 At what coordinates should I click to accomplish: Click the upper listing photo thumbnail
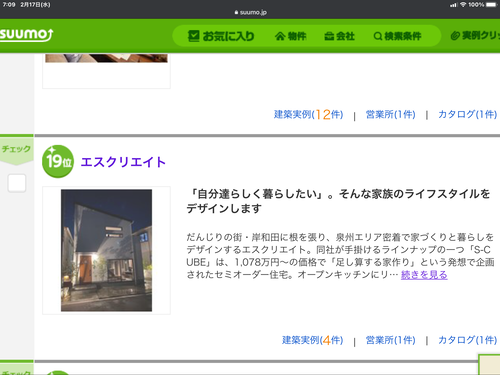coord(106,58)
